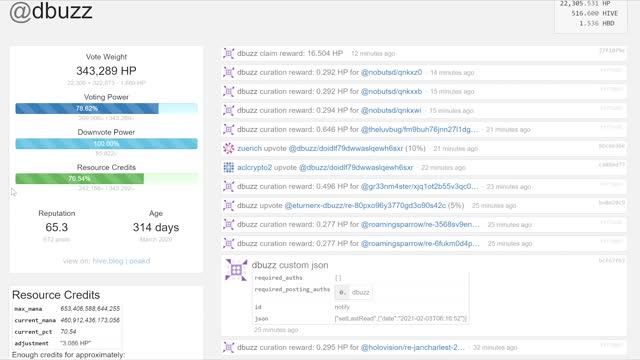Open the @nobutsd/qnkxwi post link
Viewport: 640px width, 360px height.
391,110
